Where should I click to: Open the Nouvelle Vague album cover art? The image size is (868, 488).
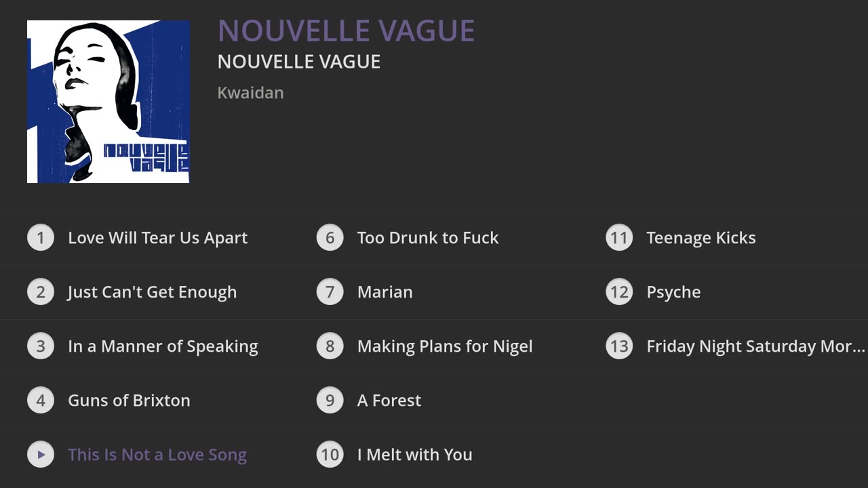click(108, 102)
